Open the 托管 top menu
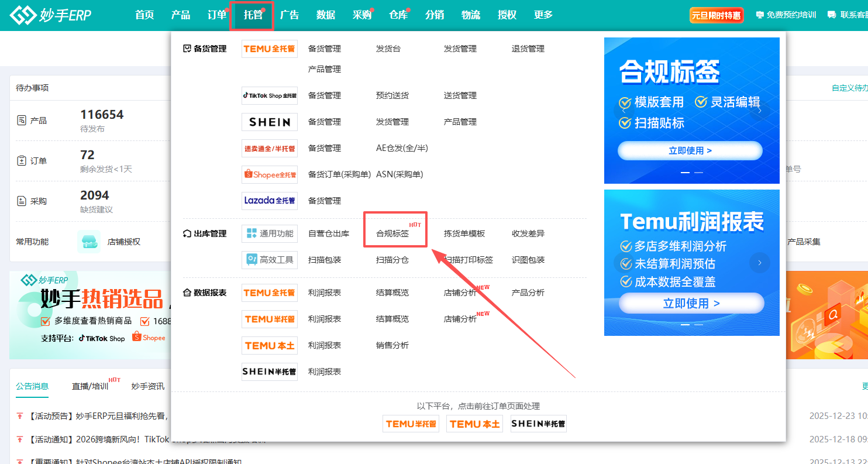Viewport: 868px width, 464px height. point(253,15)
